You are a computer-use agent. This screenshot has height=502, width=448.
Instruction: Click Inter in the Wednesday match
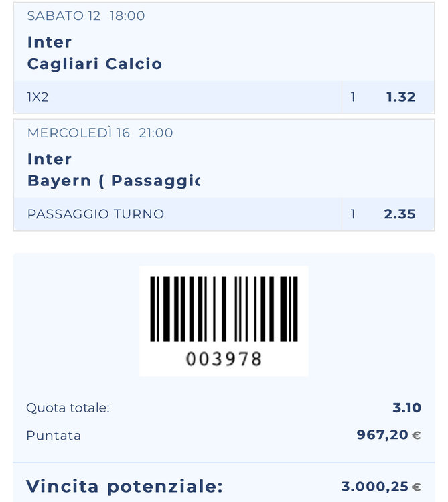(x=50, y=159)
